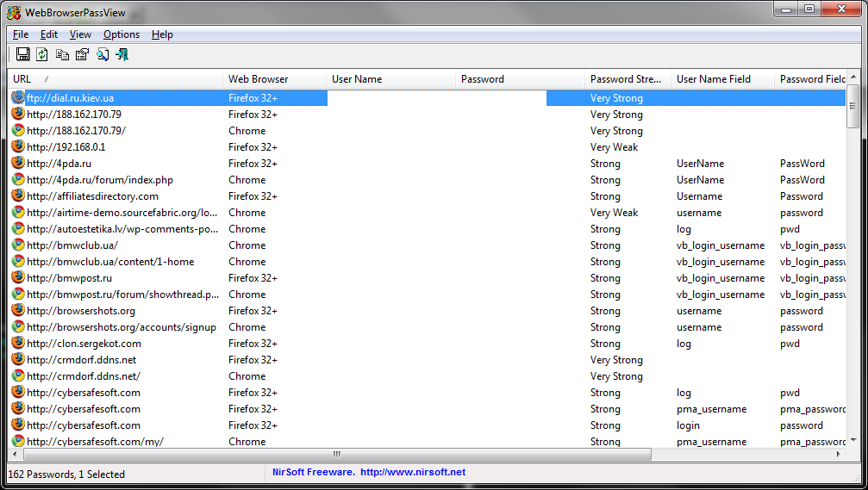
Task: Click the vertical scrollbar up arrow
Action: pyautogui.click(x=853, y=77)
